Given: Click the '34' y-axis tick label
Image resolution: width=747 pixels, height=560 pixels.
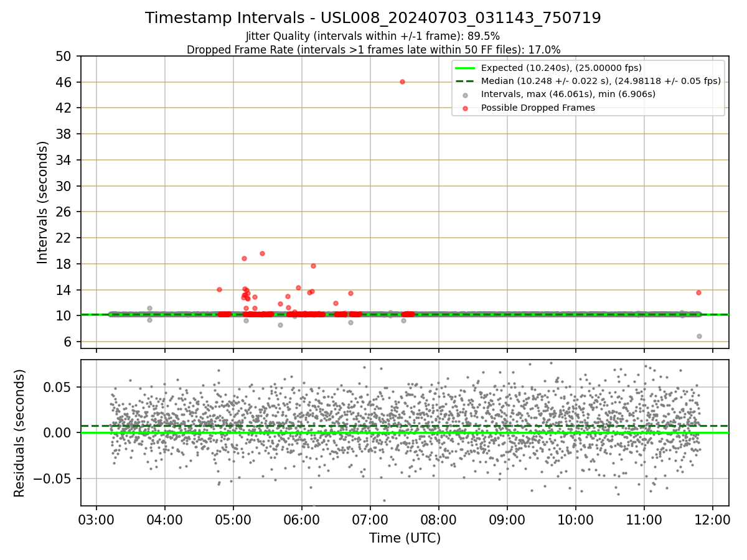Looking at the screenshot, I should point(63,160).
